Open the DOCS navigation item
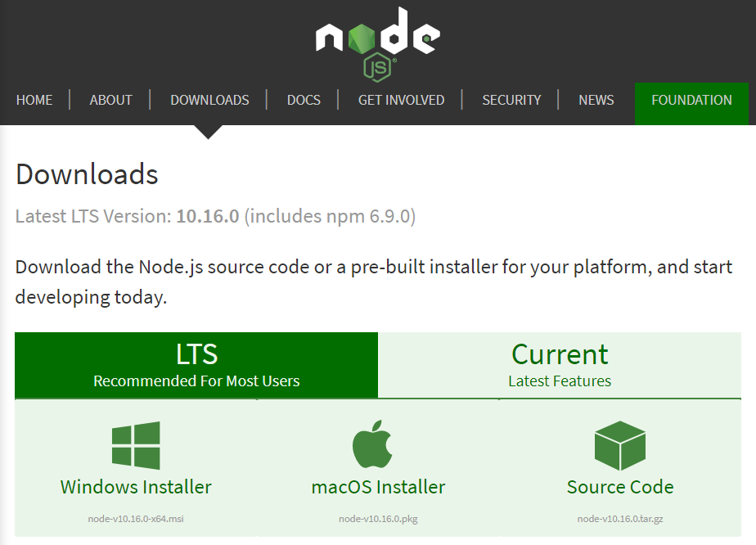The height and width of the screenshot is (545, 756). pos(304,100)
